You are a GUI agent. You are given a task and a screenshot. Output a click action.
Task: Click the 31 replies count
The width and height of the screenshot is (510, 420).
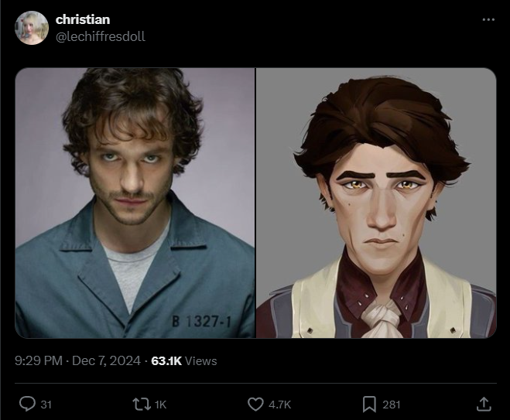click(x=46, y=404)
